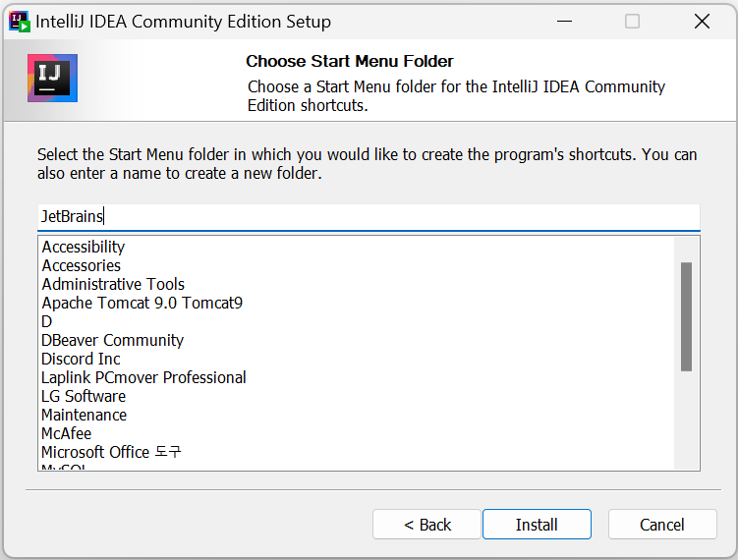Pick the Microsoft Office 도구 folder
Screen dimensions: 738x560
point(111,452)
